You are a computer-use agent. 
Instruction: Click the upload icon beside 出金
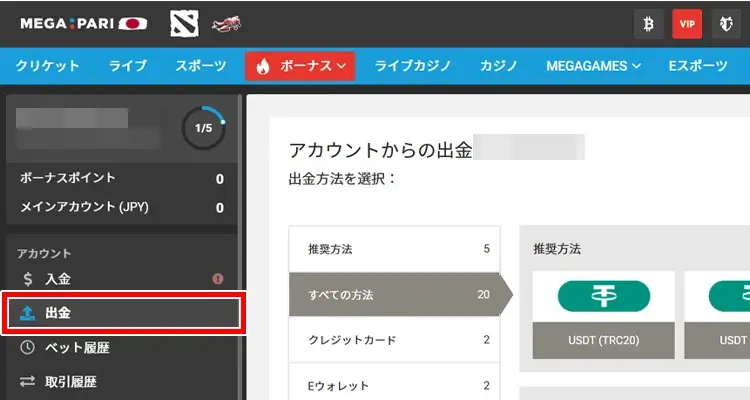coord(27,313)
